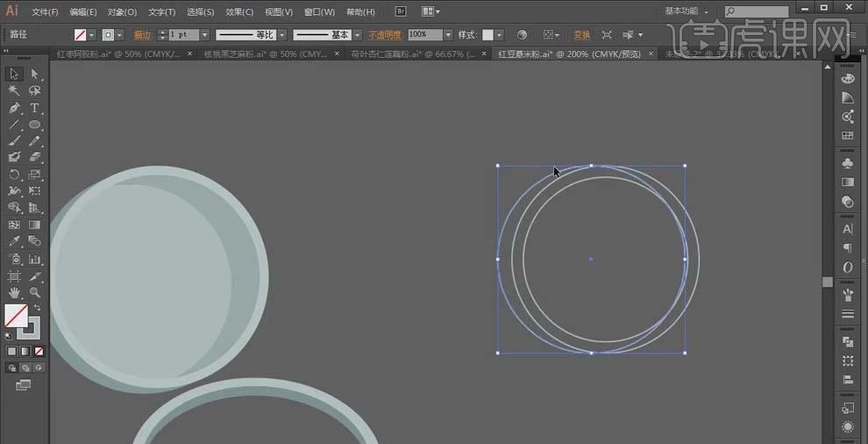Viewport: 868px width, 444px height.
Task: Enable Draw Inside mode
Action: [39, 368]
